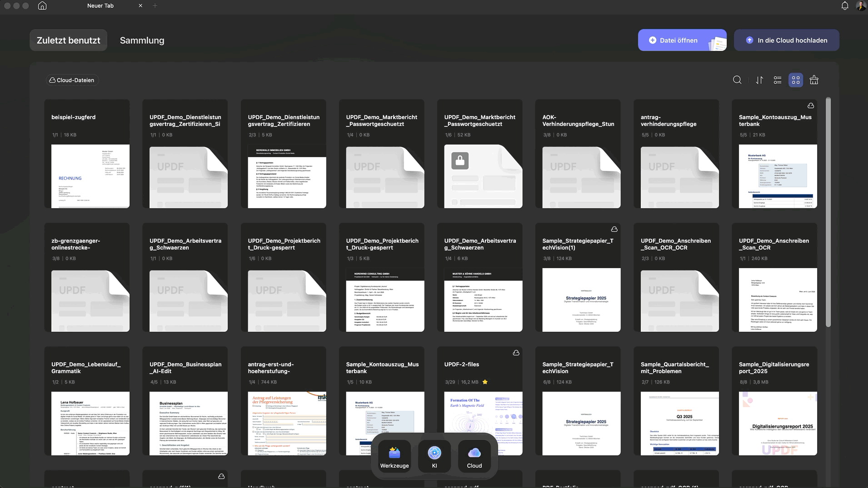
Task: Open the 6/8 Sample_Strategiepapier_TechVision thumbnail
Action: tap(582, 423)
